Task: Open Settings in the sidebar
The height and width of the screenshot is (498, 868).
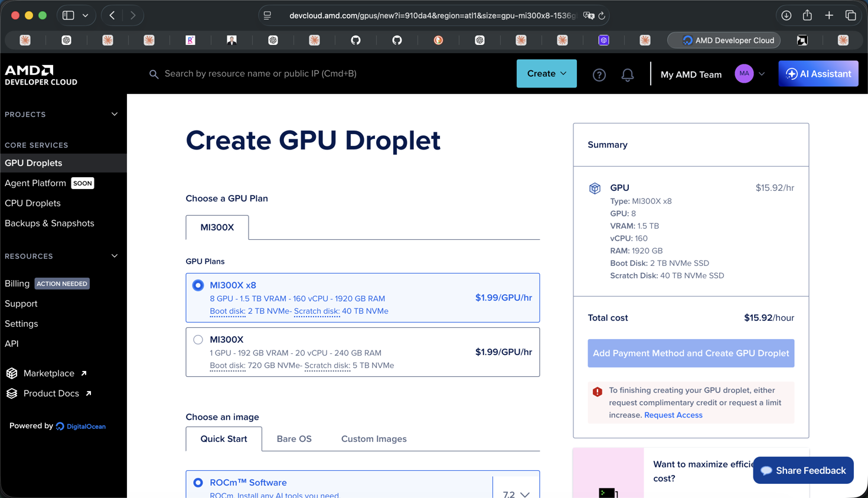Action: 21,324
